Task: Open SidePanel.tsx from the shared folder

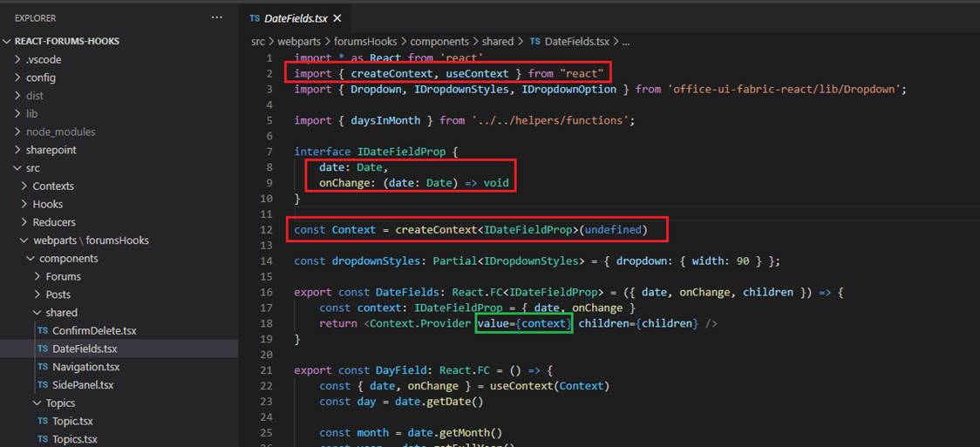Action: click(x=83, y=384)
